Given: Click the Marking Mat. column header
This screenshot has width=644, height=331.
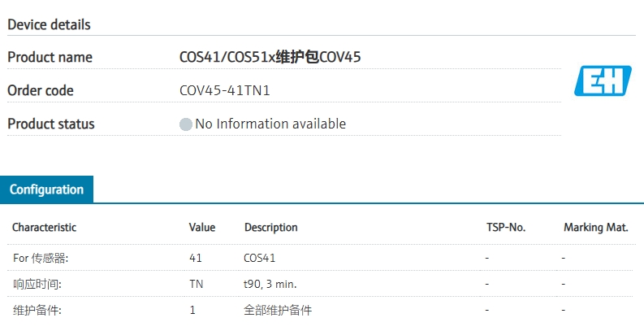Looking at the screenshot, I should pyautogui.click(x=596, y=228).
